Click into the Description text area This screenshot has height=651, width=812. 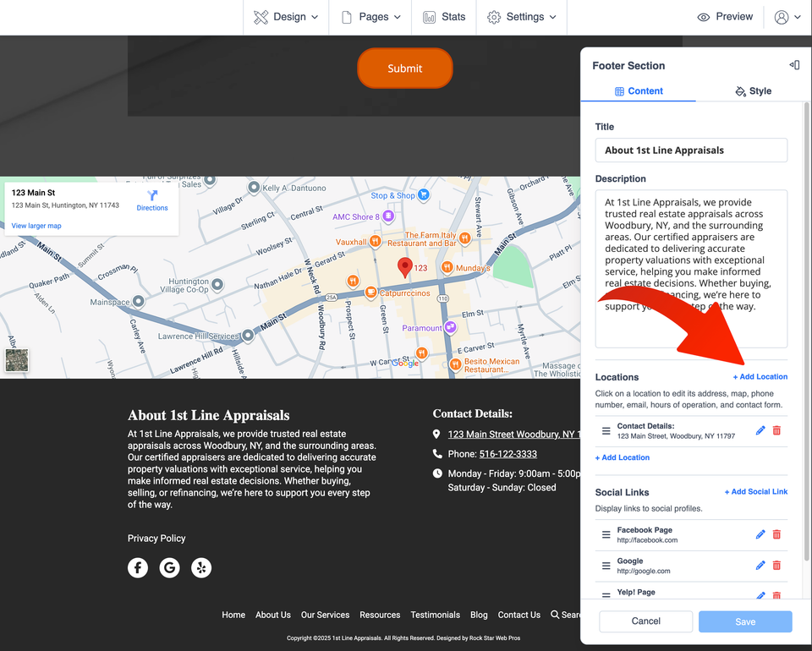tap(691, 269)
